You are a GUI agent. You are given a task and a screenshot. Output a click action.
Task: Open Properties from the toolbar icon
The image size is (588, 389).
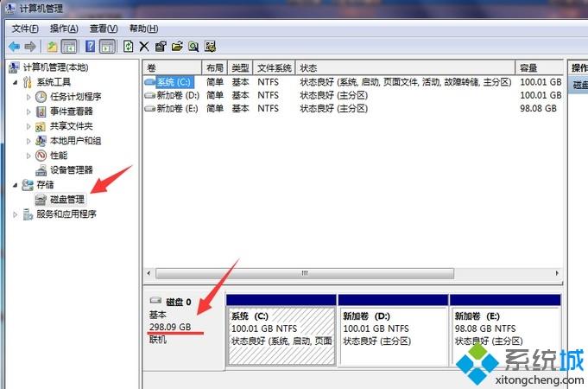(161, 47)
